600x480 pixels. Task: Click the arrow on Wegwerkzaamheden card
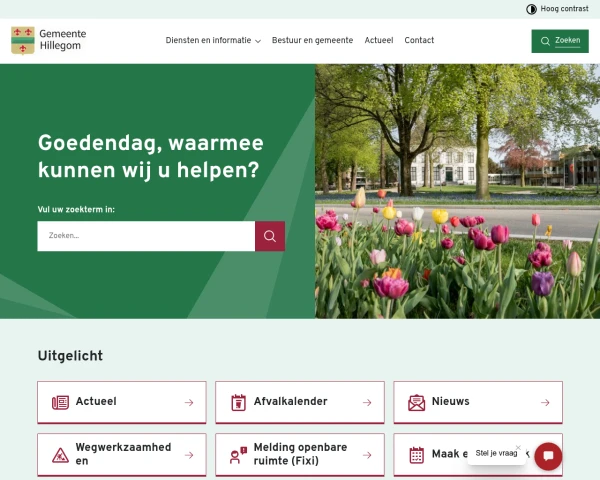pyautogui.click(x=189, y=455)
